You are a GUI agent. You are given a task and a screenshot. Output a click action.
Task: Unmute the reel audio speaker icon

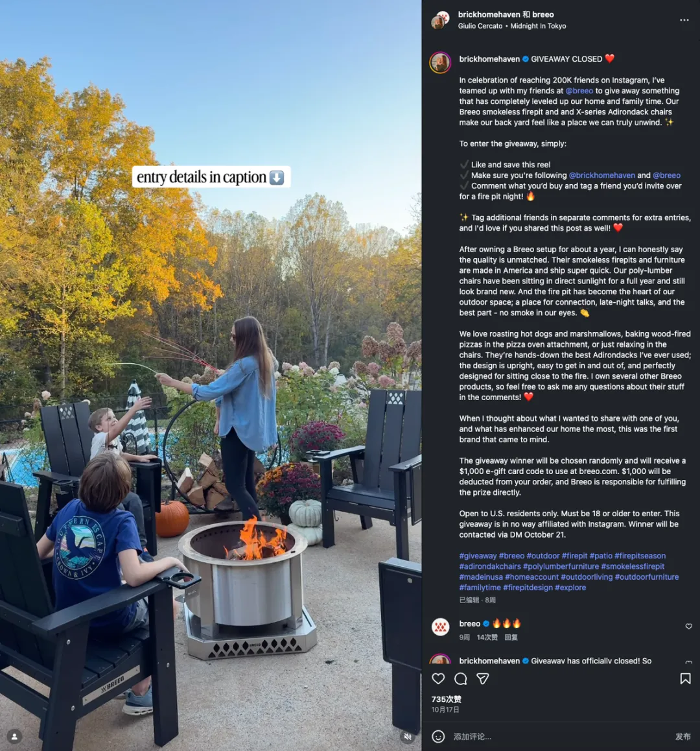pyautogui.click(x=407, y=736)
